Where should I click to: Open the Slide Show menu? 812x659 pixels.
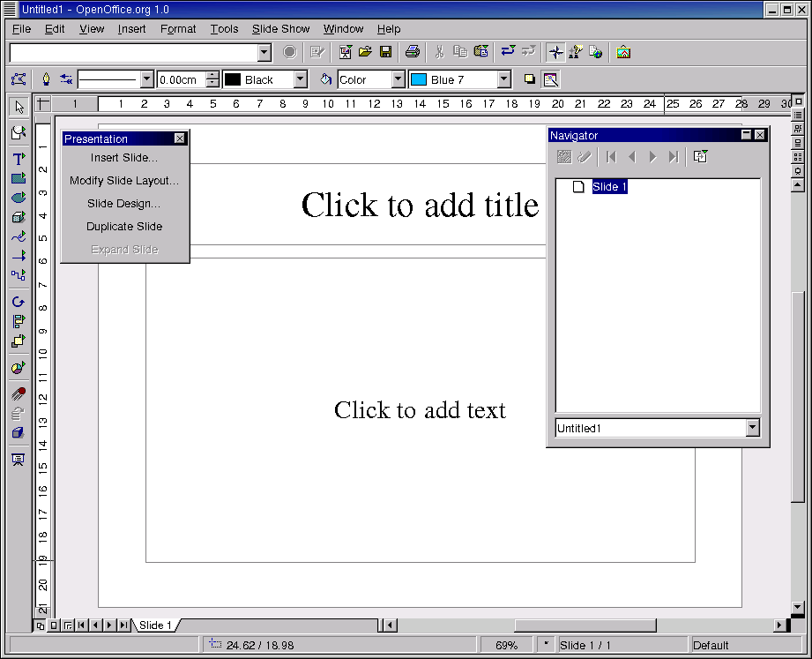pyautogui.click(x=280, y=29)
